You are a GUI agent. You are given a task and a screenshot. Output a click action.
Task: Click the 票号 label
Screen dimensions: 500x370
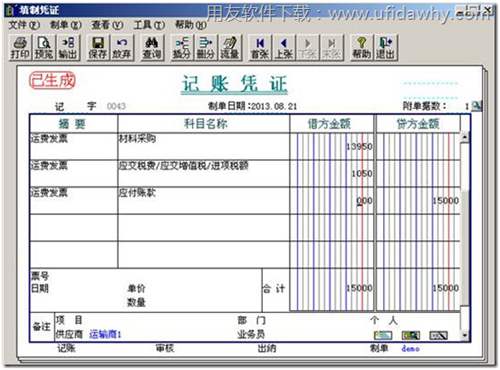[x=40, y=276]
